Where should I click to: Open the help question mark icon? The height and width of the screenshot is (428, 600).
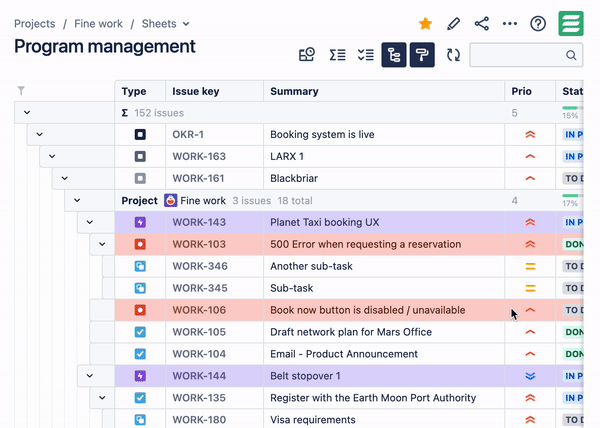pos(538,24)
